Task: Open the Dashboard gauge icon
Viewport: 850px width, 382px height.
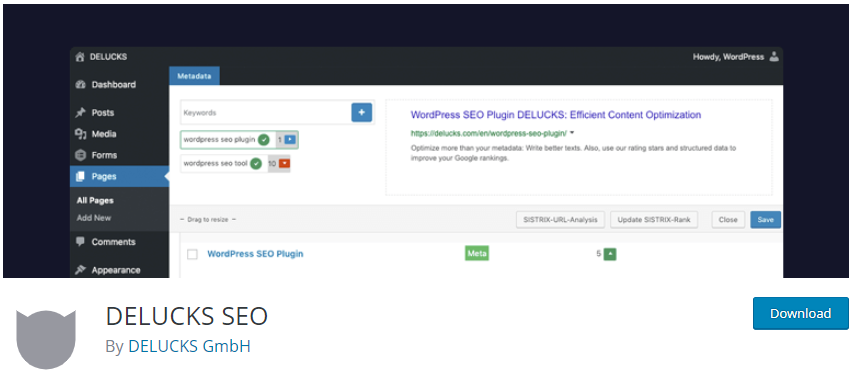Action: pyautogui.click(x=81, y=85)
